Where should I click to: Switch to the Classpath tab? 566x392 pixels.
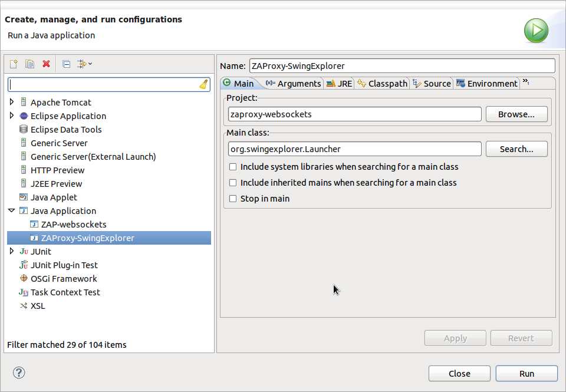coord(382,83)
